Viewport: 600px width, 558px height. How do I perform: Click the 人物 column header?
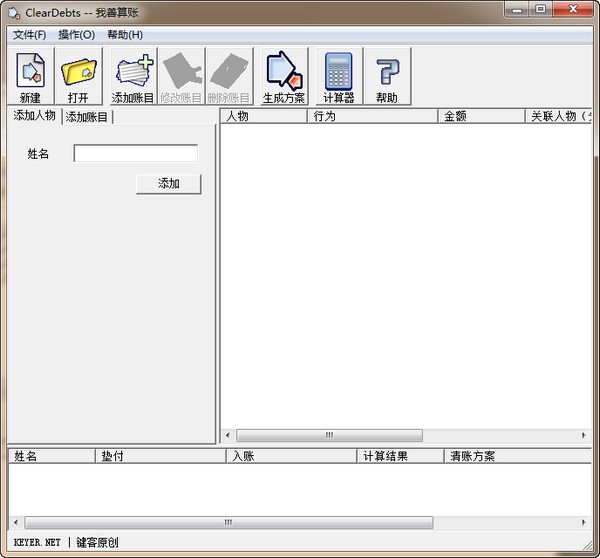(x=263, y=116)
